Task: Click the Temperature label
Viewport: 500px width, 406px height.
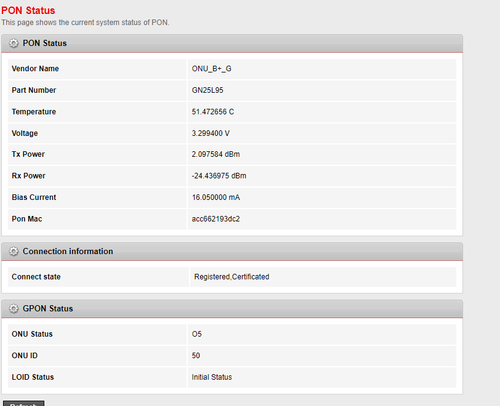Action: [x=34, y=112]
